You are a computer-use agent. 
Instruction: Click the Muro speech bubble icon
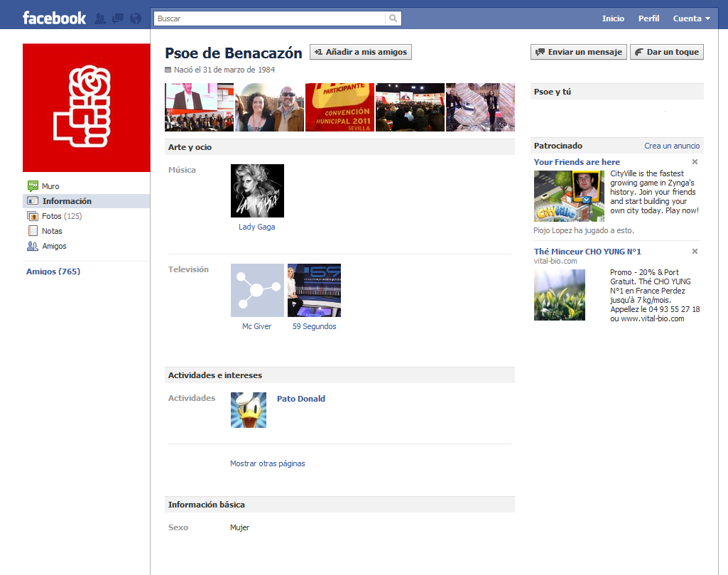tap(33, 186)
